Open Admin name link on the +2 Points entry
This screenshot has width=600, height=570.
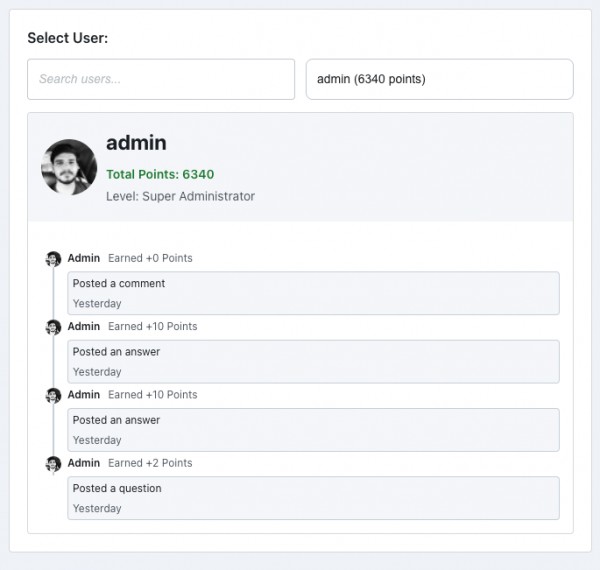click(x=84, y=463)
